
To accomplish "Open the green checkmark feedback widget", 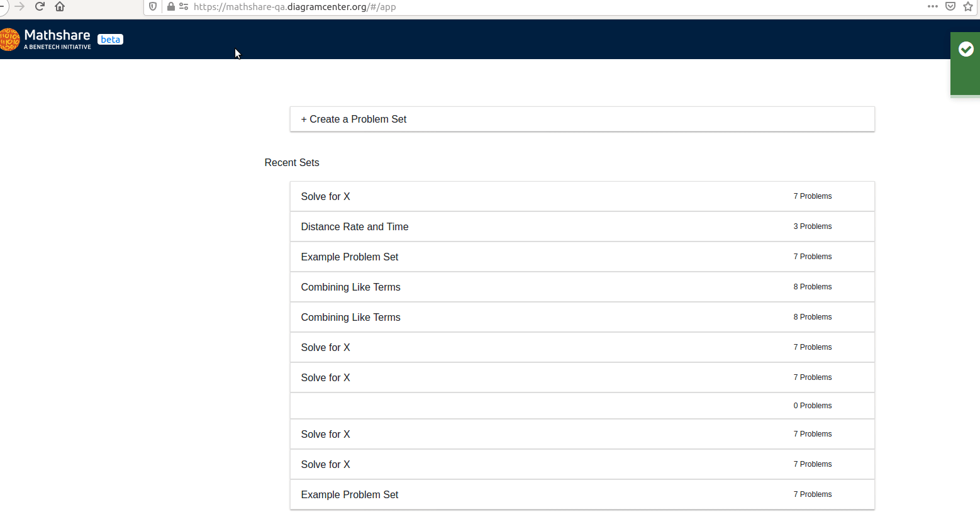I will (966, 49).
